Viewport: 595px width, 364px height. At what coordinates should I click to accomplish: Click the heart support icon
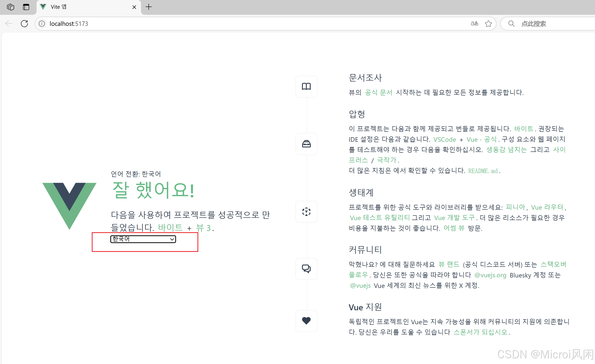coord(306,321)
